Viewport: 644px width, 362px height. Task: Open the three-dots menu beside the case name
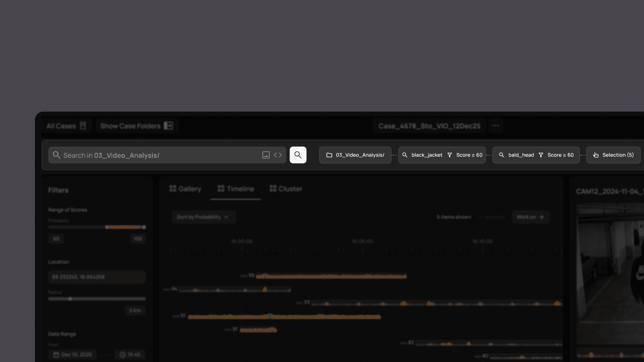(496, 126)
